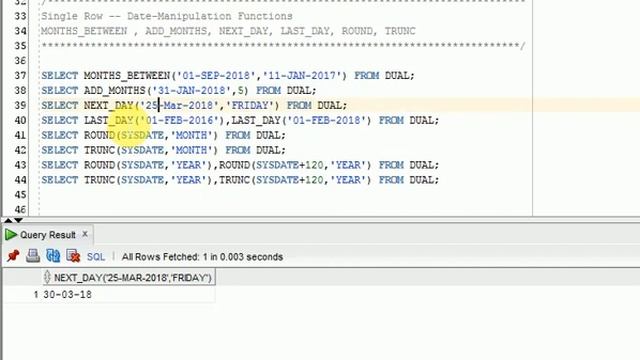Click row number 1 in result grid
The image size is (640, 360).
36,295
